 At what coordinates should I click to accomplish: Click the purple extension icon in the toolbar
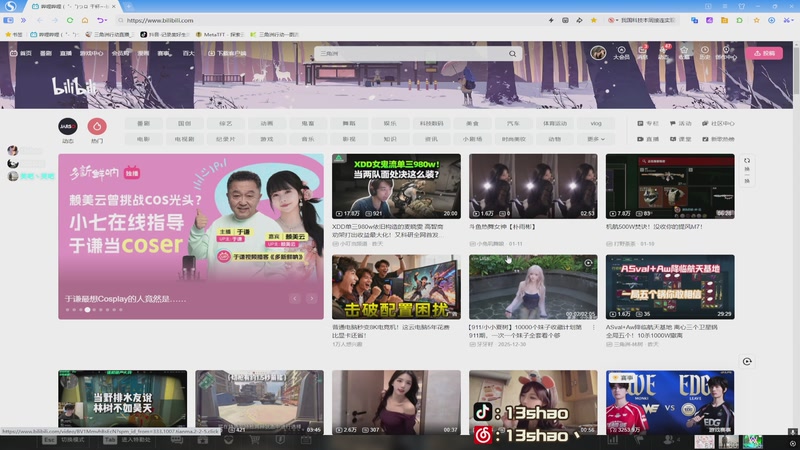709,20
